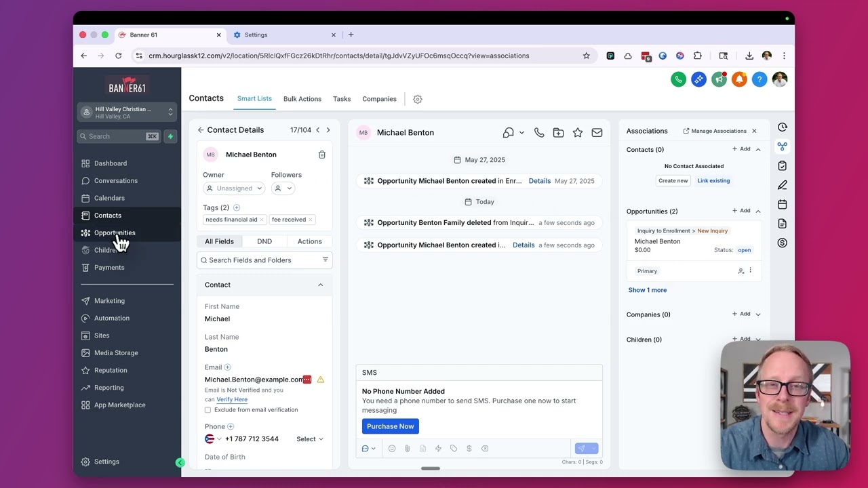868x488 pixels.
Task: Open Opportunities in the sidebar
Action: [115, 233]
